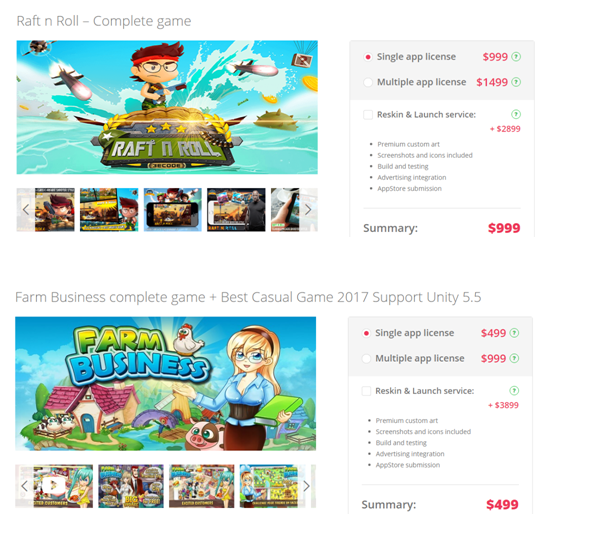Show next Raft n Roll thumbnails with right chevron
The width and height of the screenshot is (605, 537).
pyautogui.click(x=308, y=210)
